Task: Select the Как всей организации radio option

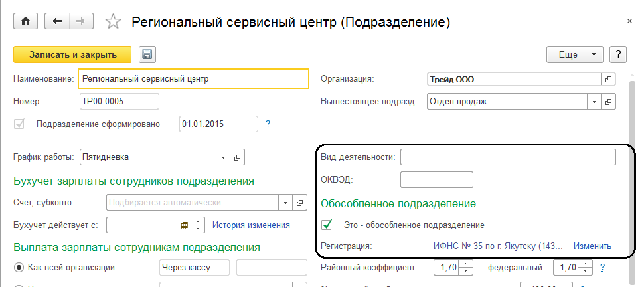Action: point(19,268)
